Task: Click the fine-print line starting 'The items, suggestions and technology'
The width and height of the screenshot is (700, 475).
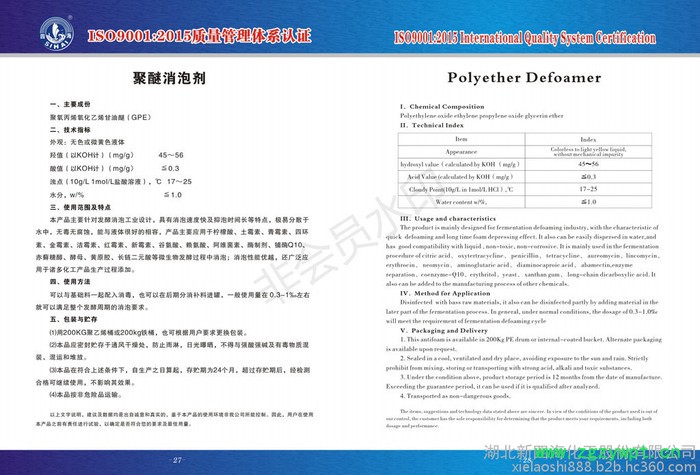Action: click(529, 411)
